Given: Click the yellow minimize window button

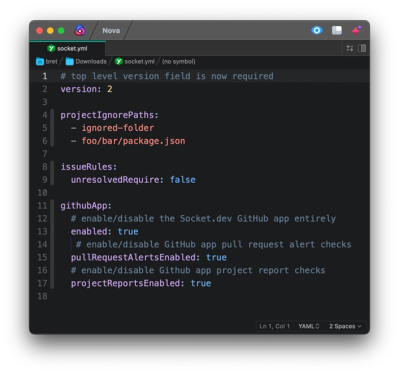Looking at the screenshot, I should [x=50, y=31].
